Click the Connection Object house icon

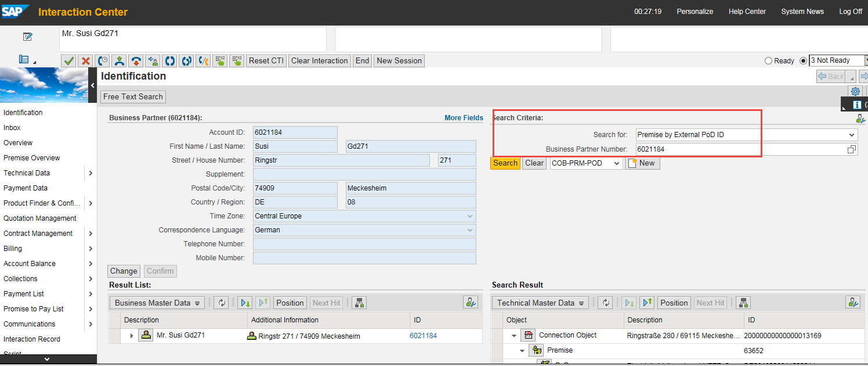point(528,335)
